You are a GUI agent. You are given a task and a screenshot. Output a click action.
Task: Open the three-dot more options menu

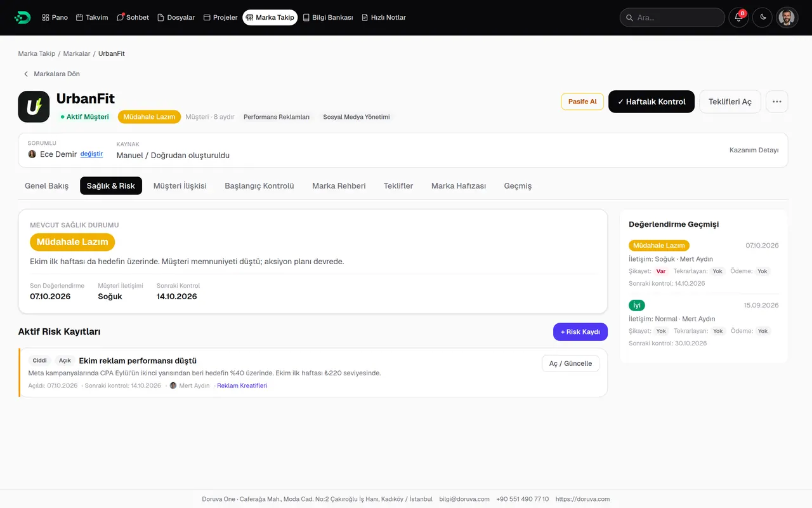[777, 102]
